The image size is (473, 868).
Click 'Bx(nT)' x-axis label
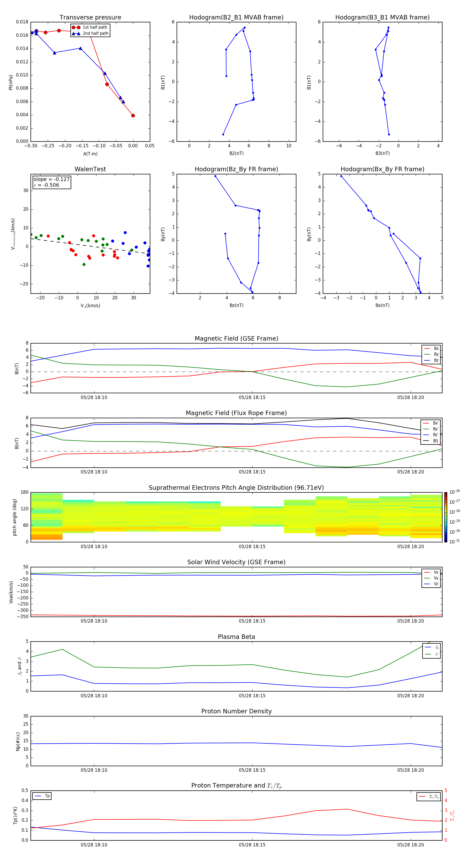(x=382, y=306)
